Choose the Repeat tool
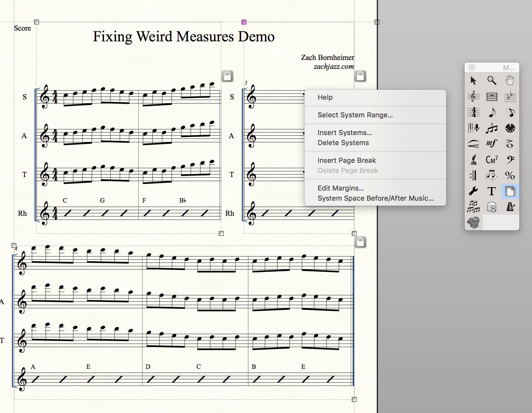 click(x=473, y=175)
